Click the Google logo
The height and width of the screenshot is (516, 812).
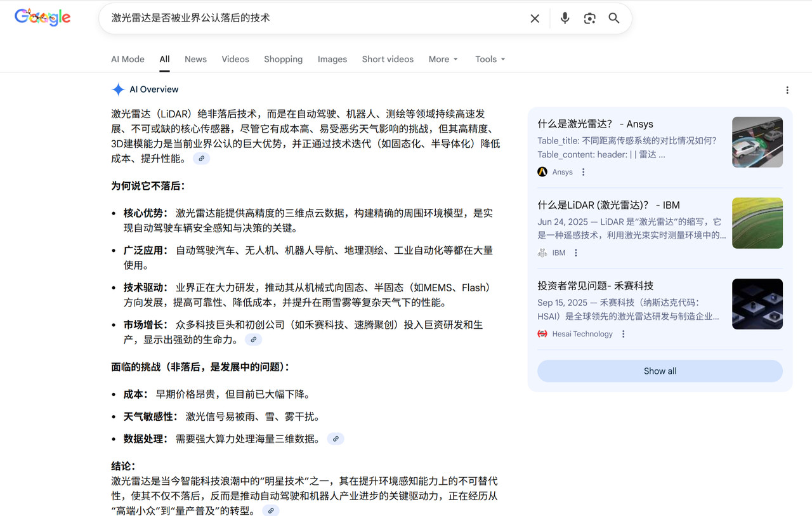pyautogui.click(x=42, y=17)
